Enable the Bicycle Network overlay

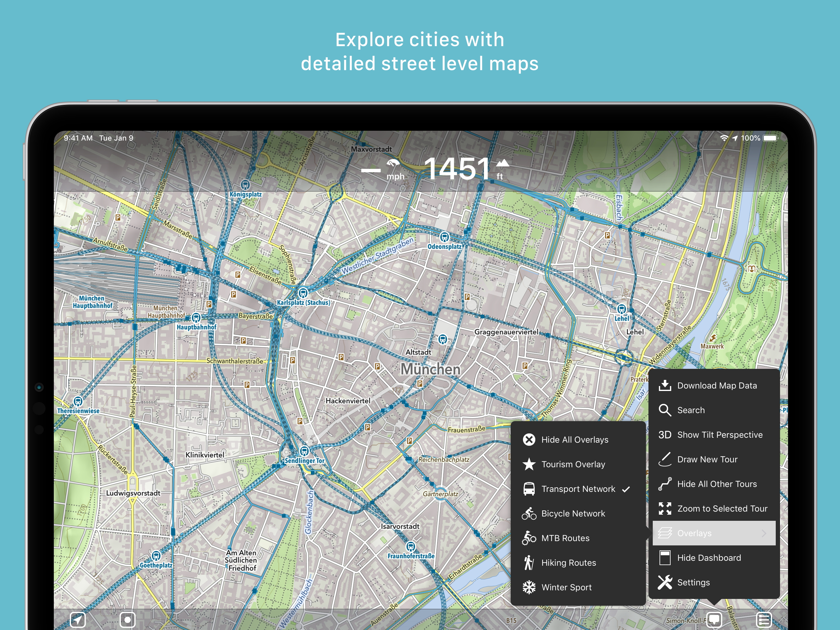[x=573, y=513]
